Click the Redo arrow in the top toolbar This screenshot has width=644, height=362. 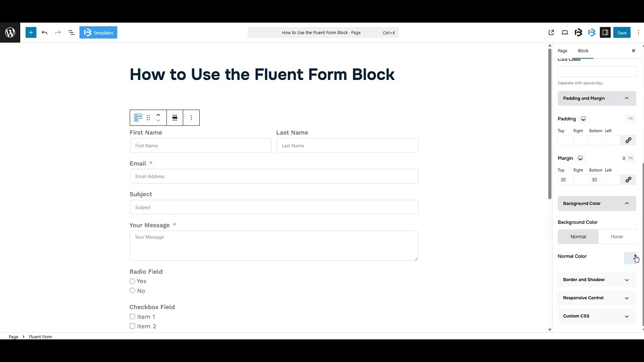[x=56, y=32]
